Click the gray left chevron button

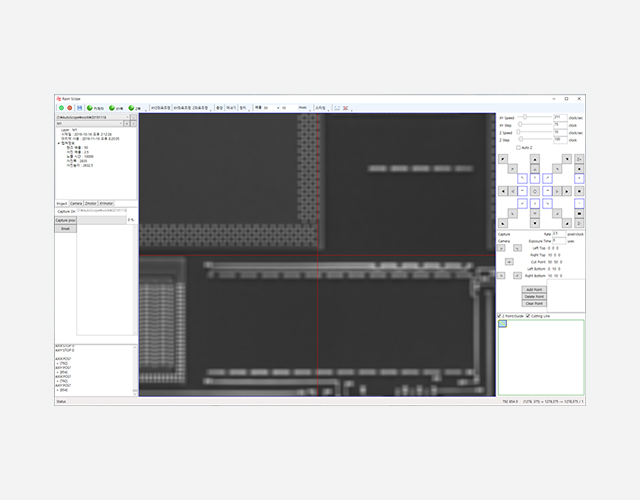tap(513, 191)
